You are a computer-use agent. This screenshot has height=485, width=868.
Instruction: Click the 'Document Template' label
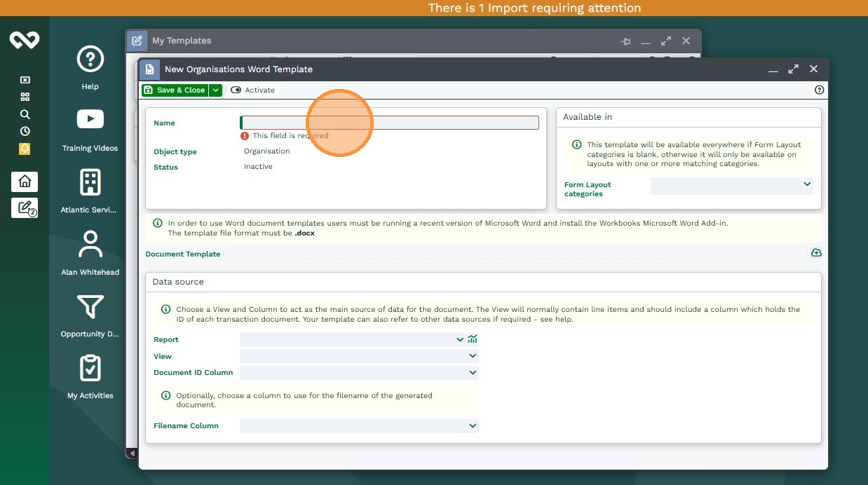tap(183, 254)
